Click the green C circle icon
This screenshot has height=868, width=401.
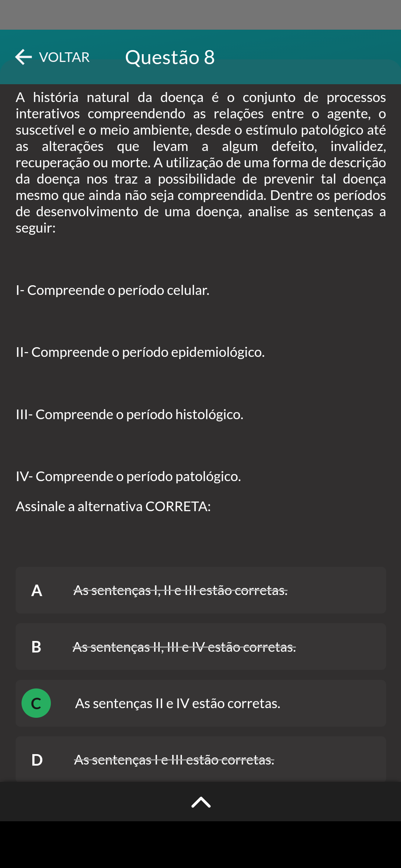point(36,703)
